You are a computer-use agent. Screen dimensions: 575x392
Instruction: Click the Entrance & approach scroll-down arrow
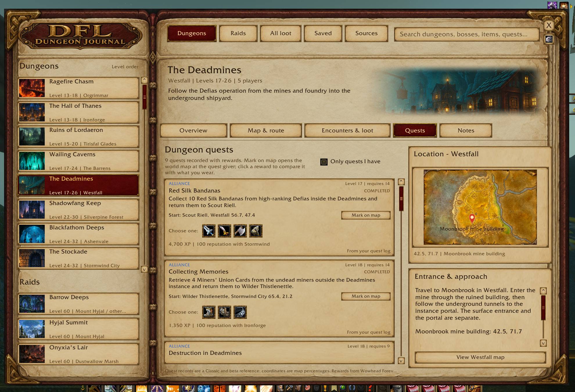pos(543,343)
